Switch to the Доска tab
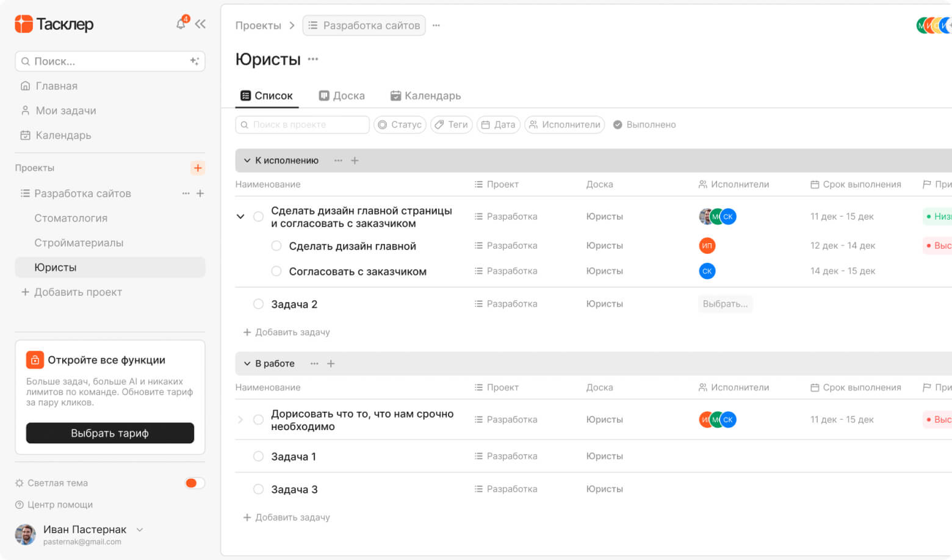This screenshot has width=952, height=560. (342, 96)
